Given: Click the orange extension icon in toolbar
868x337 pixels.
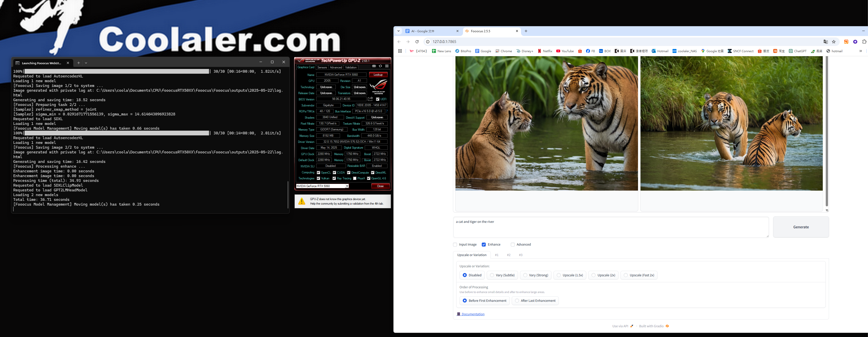Looking at the screenshot, I should [846, 42].
